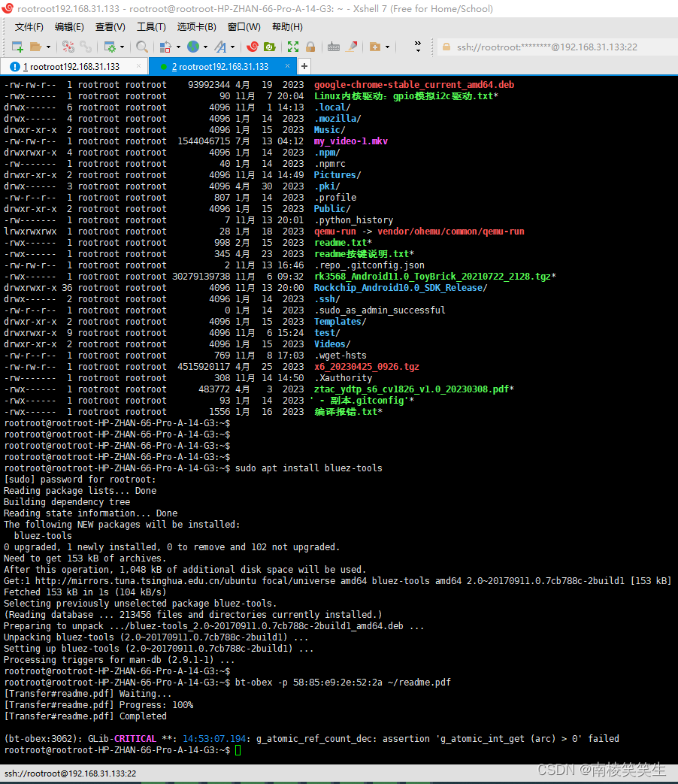Expand the toolbar overflow chevron

(x=418, y=47)
